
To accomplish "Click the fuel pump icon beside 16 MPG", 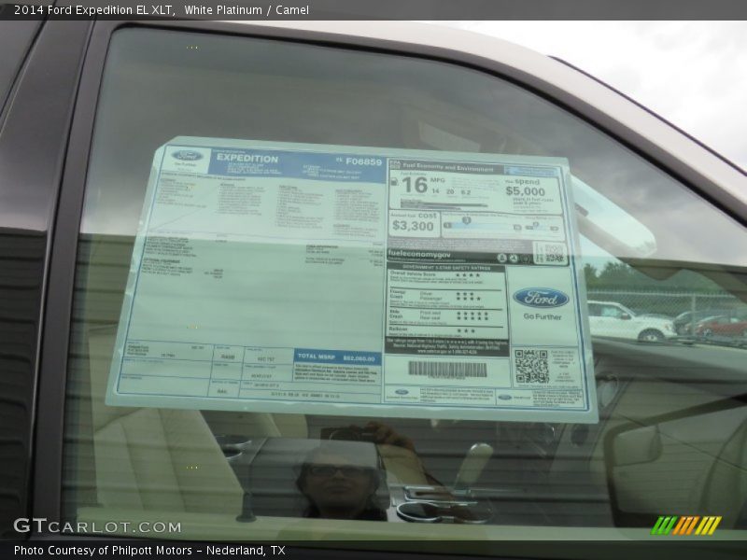I will pos(396,180).
